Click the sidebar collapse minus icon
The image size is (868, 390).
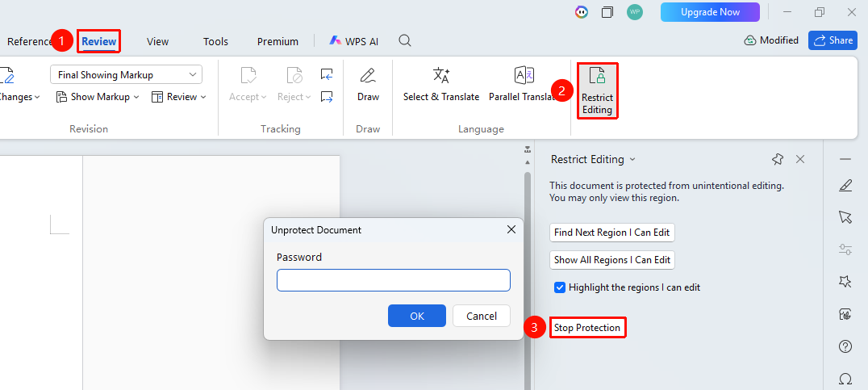pyautogui.click(x=845, y=160)
